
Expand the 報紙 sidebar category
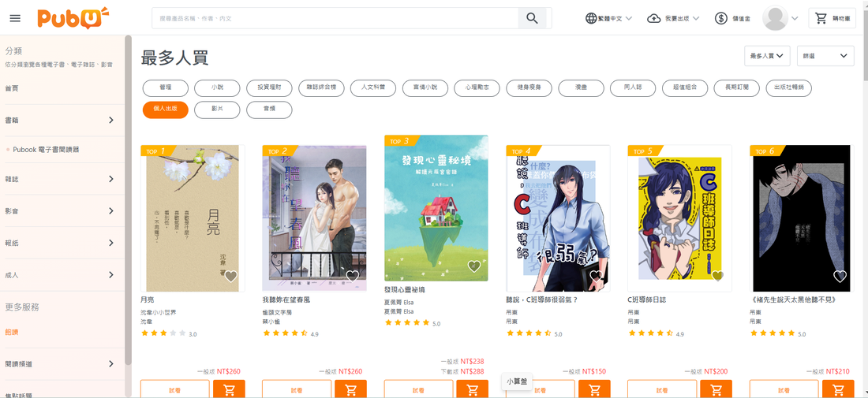tap(110, 243)
